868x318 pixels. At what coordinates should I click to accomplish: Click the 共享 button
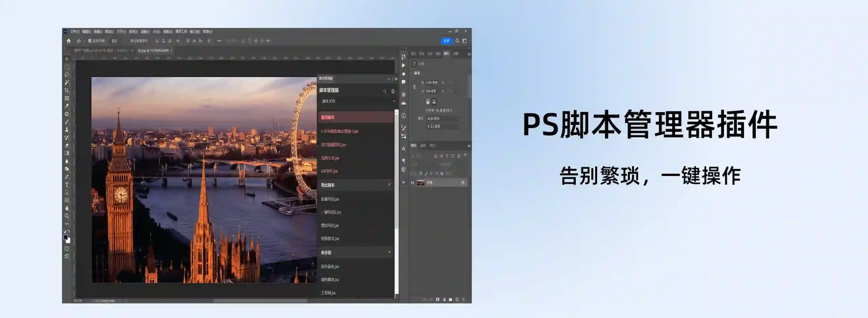pyautogui.click(x=447, y=40)
